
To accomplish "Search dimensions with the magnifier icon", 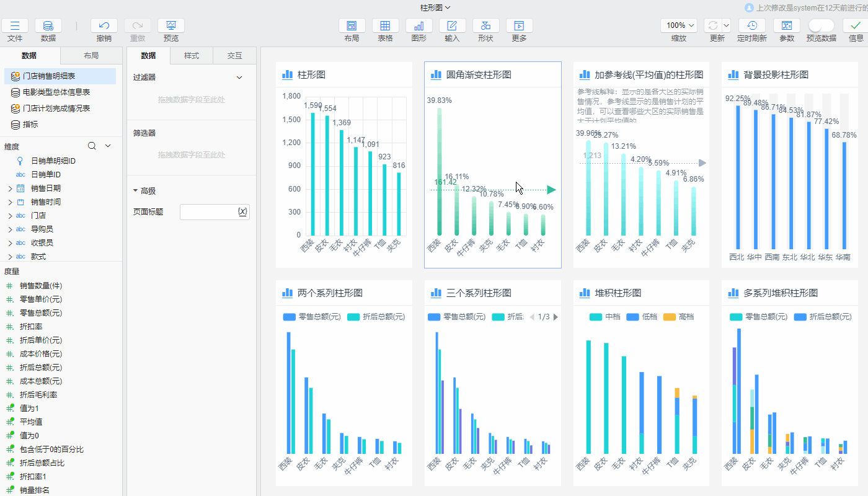I will point(92,146).
